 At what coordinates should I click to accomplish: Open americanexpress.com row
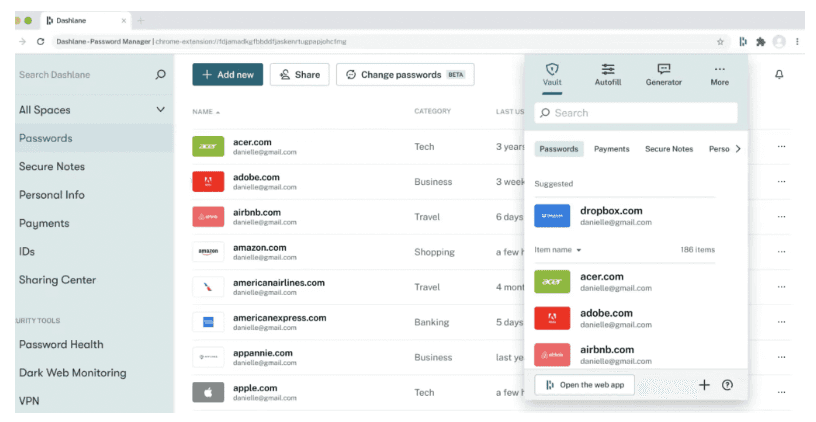[358, 322]
